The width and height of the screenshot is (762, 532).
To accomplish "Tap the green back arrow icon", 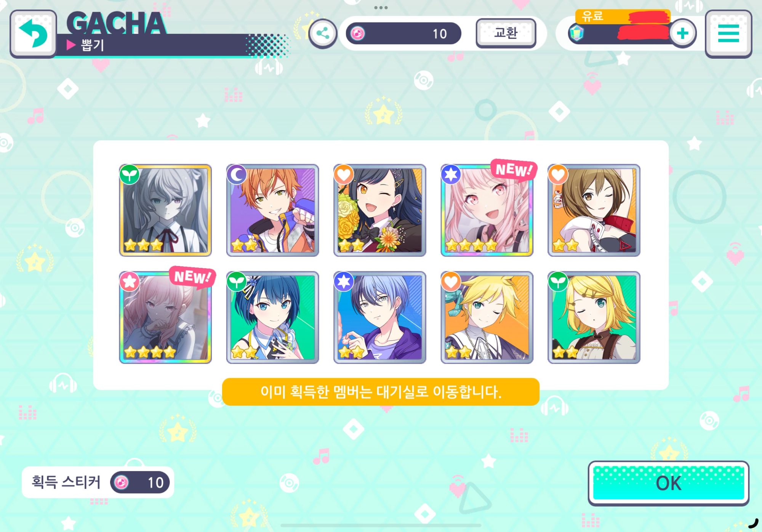I will point(33,34).
